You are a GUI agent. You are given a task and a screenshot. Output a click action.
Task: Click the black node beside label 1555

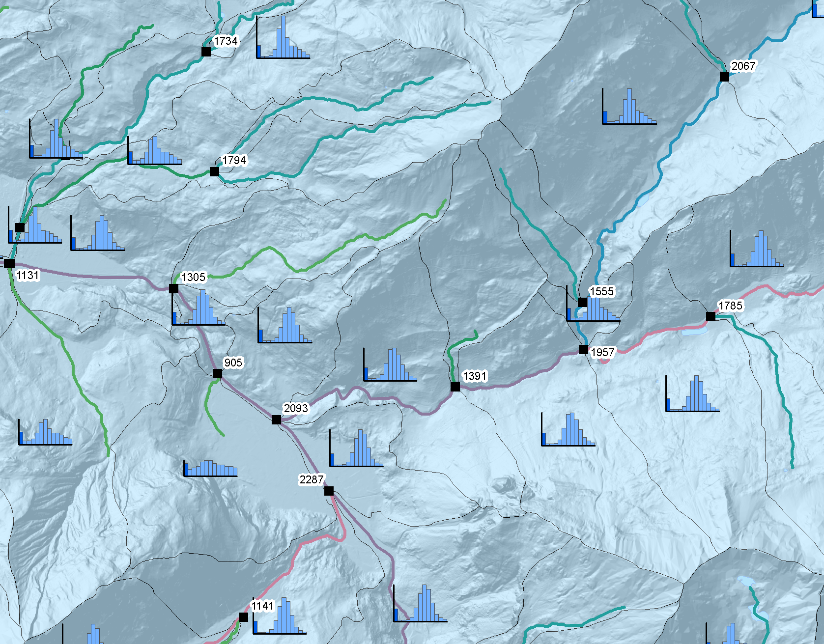tap(582, 302)
